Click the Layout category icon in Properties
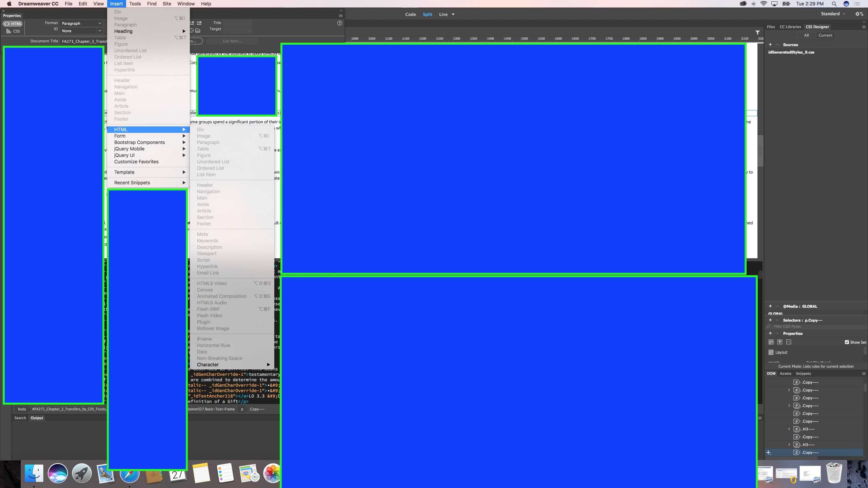Viewport: 868px width, 488px height. click(x=771, y=342)
